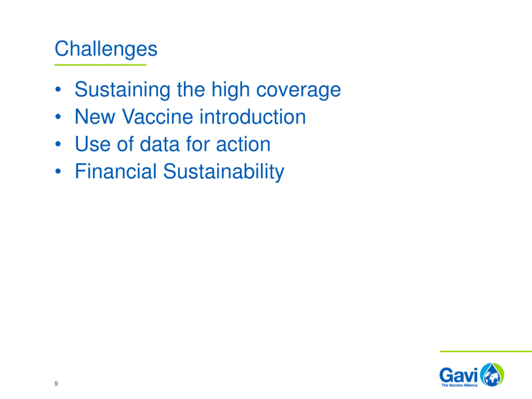Click the word Financial in fourth bullet

point(116,171)
